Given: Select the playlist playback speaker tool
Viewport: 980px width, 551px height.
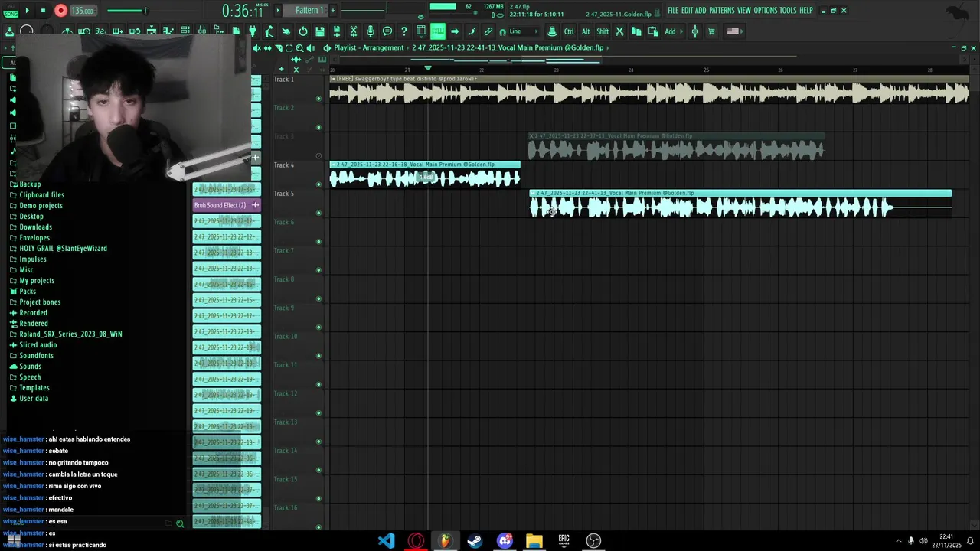Looking at the screenshot, I should pyautogui.click(x=310, y=48).
